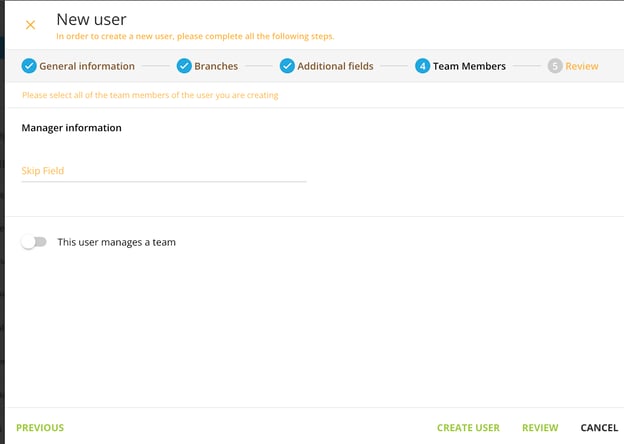
Task: Click the grey step 5 number circle
Action: tap(555, 66)
